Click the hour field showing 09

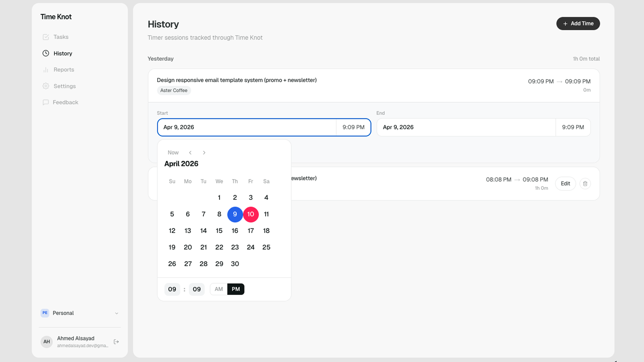tap(172, 289)
